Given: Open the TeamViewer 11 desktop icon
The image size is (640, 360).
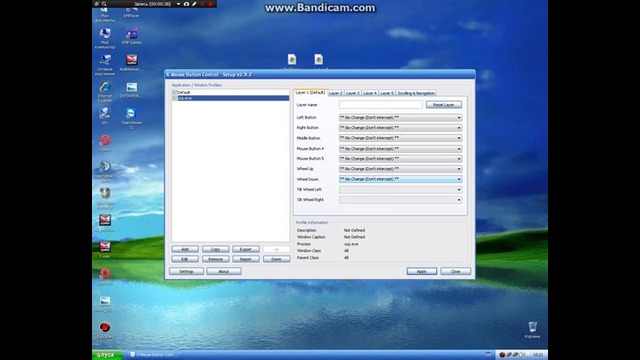Looking at the screenshot, I should point(131,118).
